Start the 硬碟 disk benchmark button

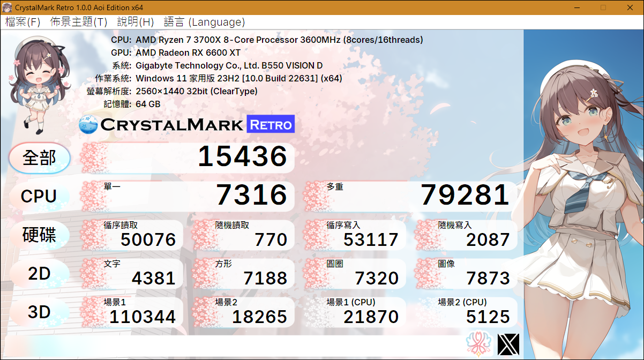[39, 235]
